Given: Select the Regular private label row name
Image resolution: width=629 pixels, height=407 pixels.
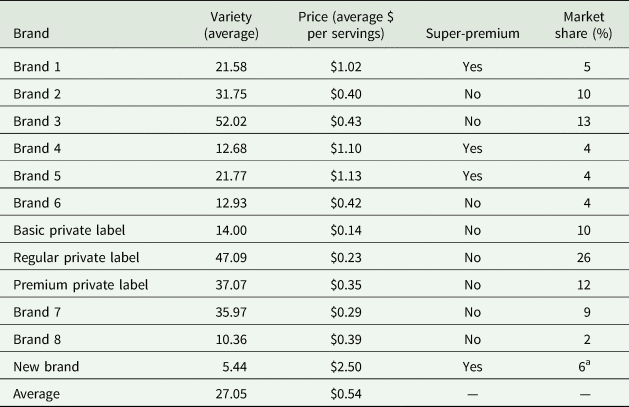Looking at the screenshot, I should 79,257.
